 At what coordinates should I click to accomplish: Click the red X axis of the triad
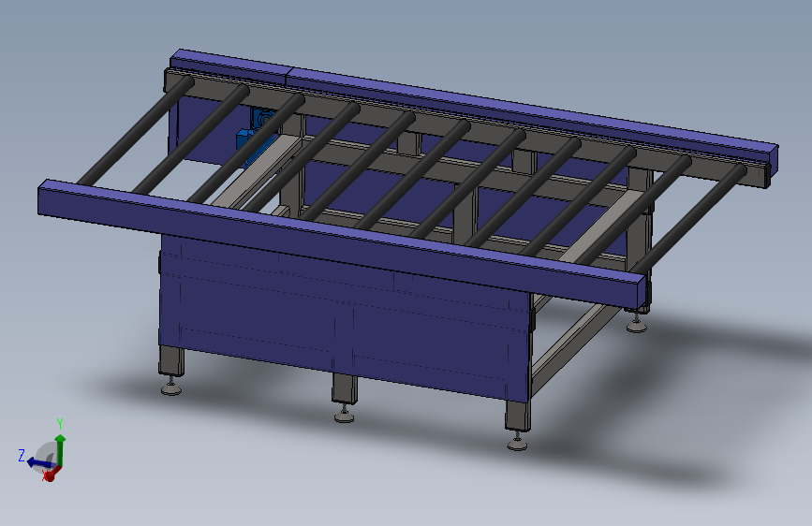(52, 474)
